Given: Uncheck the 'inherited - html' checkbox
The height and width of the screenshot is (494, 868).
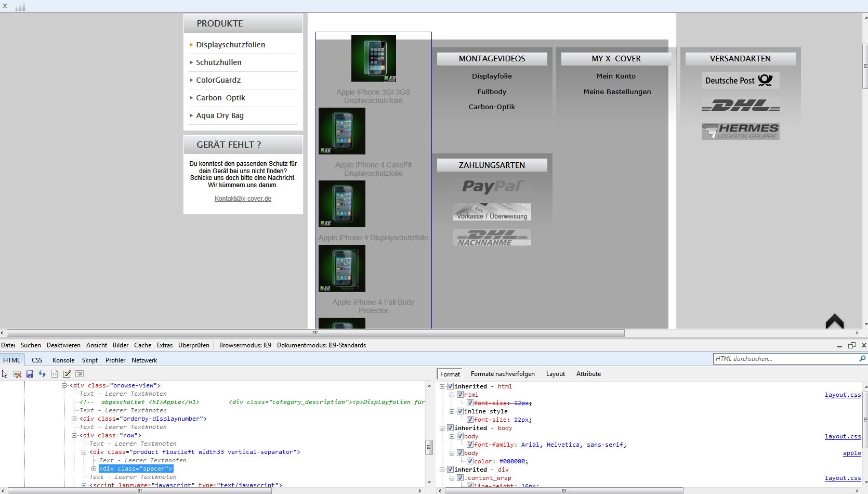Looking at the screenshot, I should [x=450, y=386].
